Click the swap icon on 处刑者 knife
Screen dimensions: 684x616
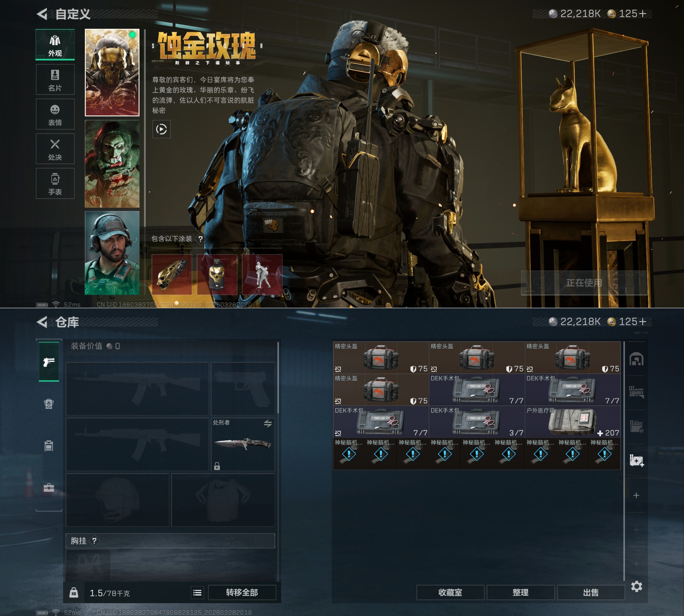[x=268, y=423]
